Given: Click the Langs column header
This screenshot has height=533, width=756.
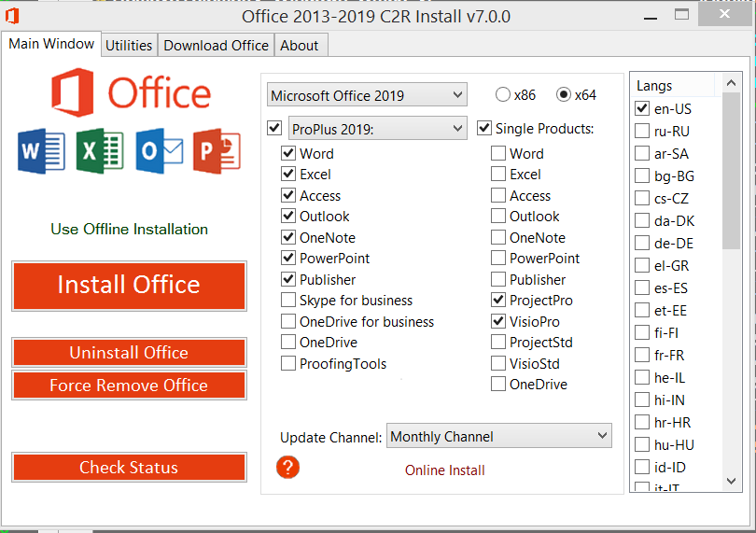Looking at the screenshot, I should point(673,85).
